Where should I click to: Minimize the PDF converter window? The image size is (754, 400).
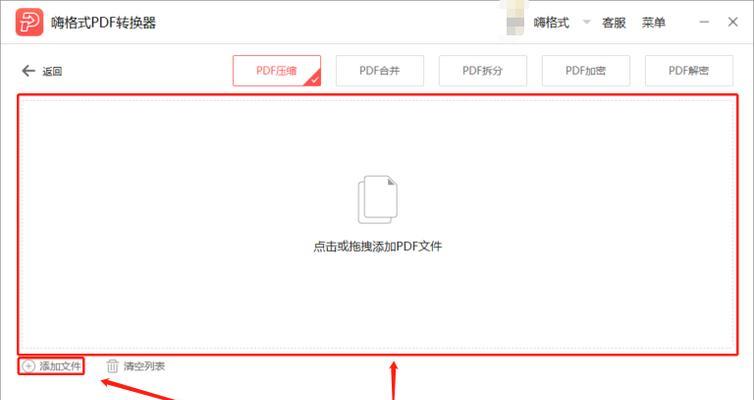704,22
